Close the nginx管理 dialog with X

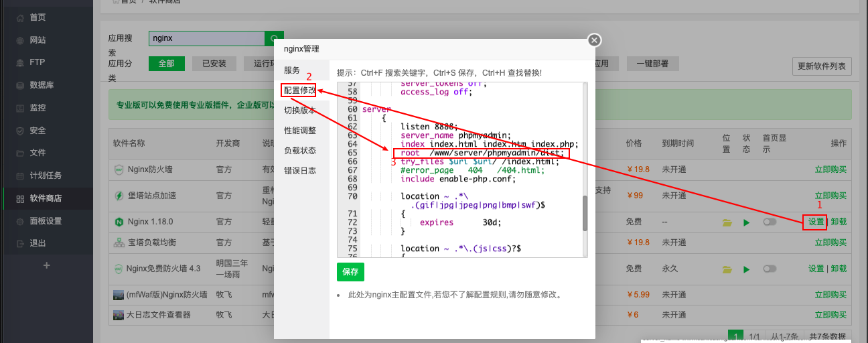(594, 40)
